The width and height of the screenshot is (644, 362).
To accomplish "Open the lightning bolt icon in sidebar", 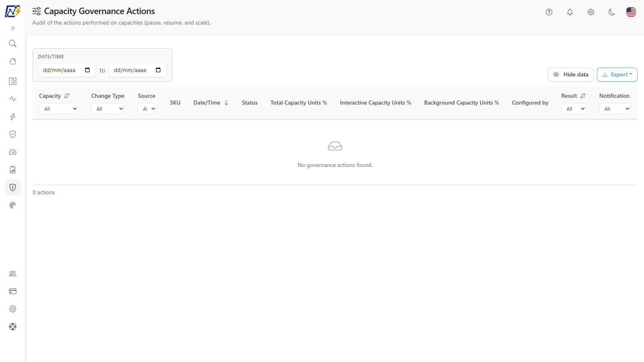I will (x=13, y=117).
